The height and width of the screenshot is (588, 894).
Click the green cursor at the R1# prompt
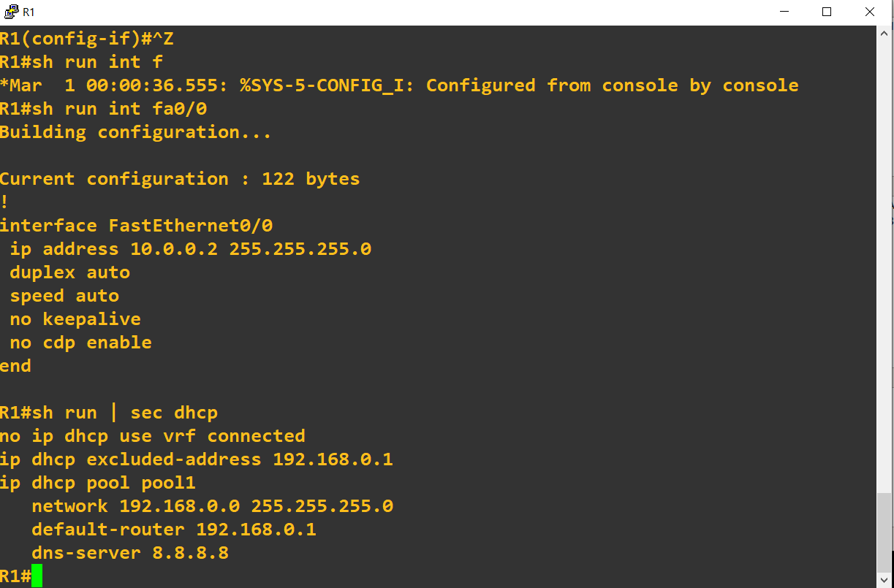click(35, 576)
